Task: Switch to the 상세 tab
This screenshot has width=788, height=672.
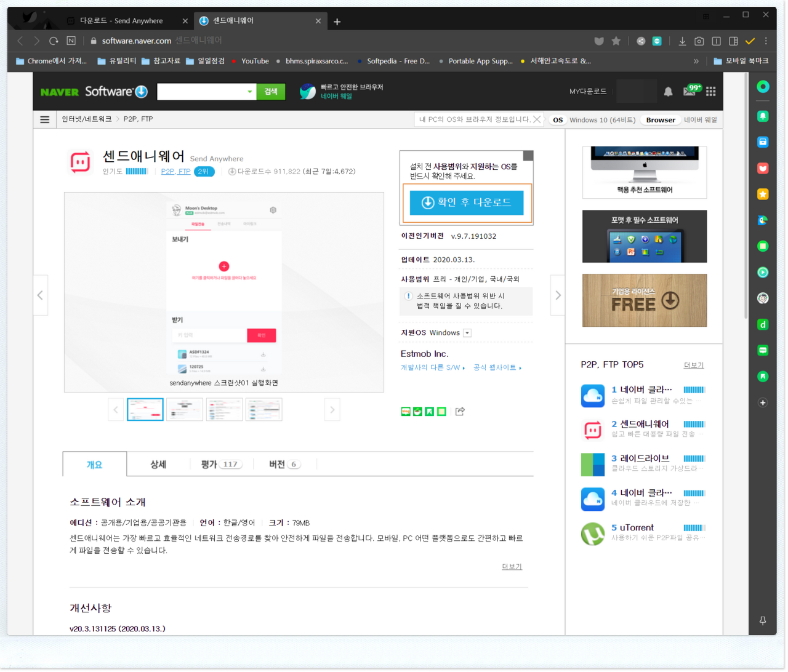Action: [x=158, y=465]
